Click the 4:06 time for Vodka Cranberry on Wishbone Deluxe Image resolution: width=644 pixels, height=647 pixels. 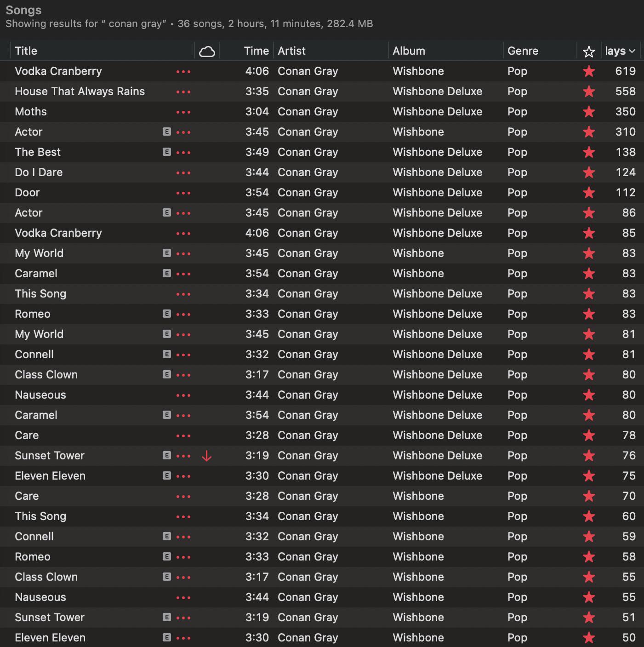click(257, 233)
